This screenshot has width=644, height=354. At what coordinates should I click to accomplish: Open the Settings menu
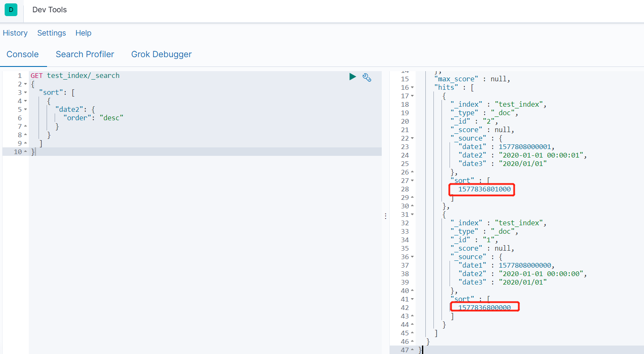(x=52, y=33)
